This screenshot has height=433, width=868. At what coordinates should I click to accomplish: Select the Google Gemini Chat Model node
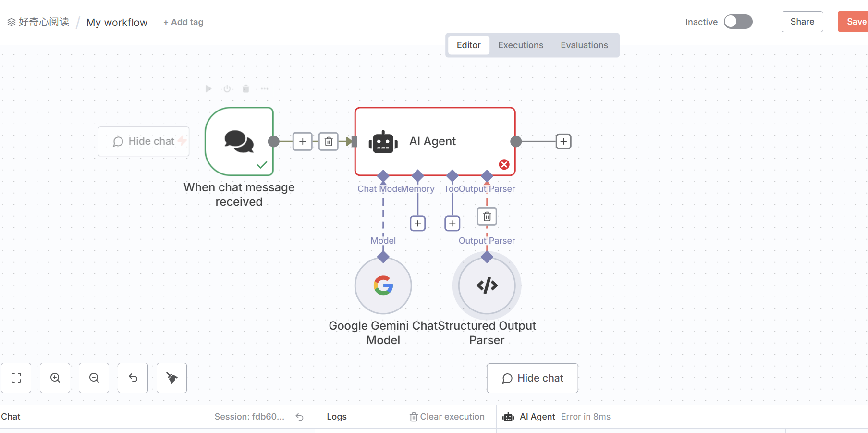tap(383, 285)
